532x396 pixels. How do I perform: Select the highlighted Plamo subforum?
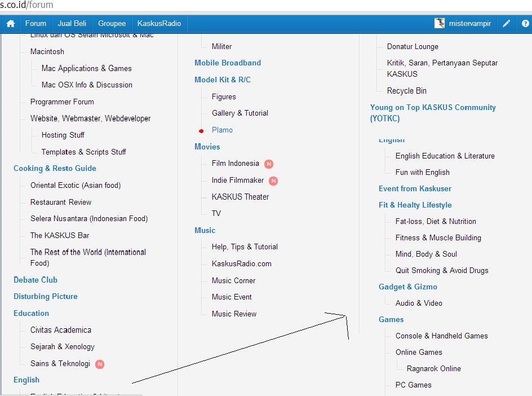pos(222,130)
